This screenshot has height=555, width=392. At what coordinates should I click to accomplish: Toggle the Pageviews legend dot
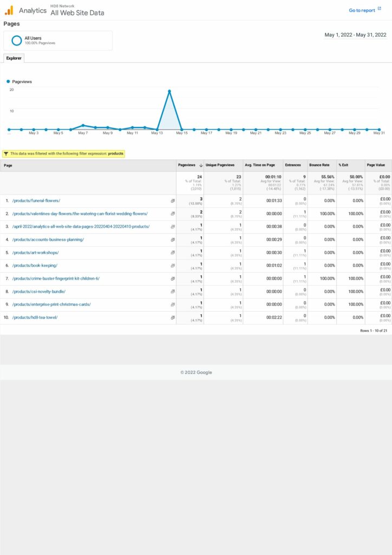pyautogui.click(x=8, y=81)
